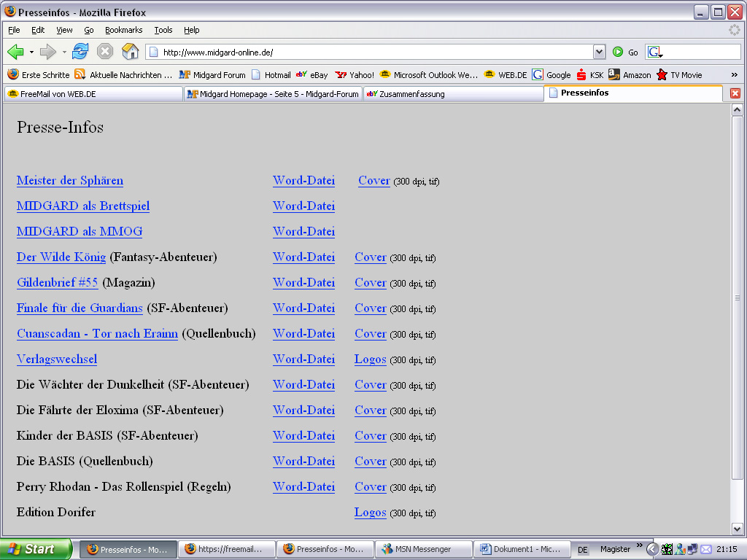Open MIDGARD als Brettspiel link
This screenshot has width=747, height=560.
[83, 206]
